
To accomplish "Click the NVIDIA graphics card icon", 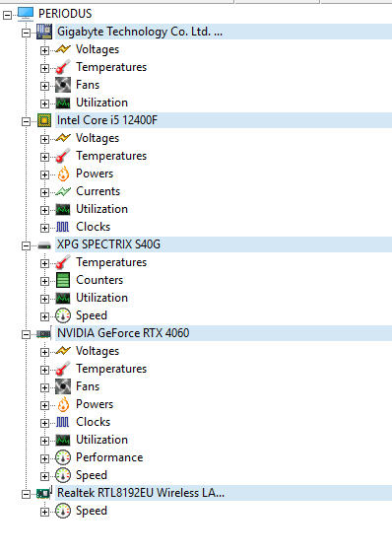I will pos(44,333).
